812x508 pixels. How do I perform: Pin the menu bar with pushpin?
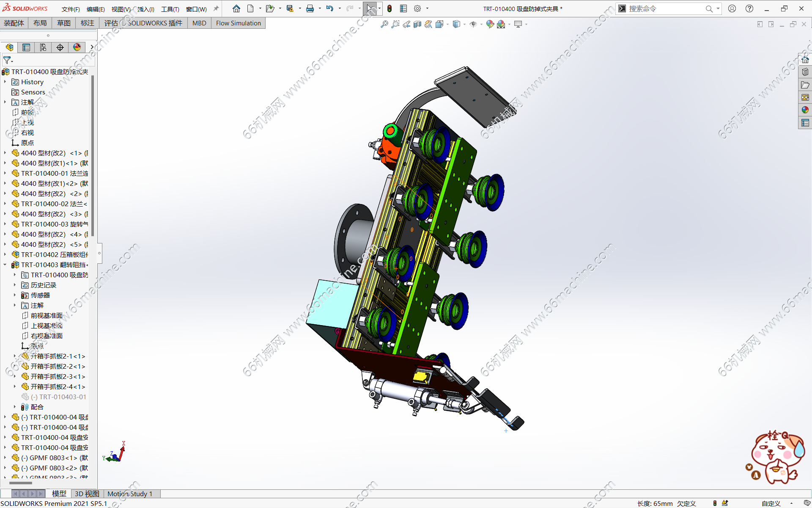point(216,8)
